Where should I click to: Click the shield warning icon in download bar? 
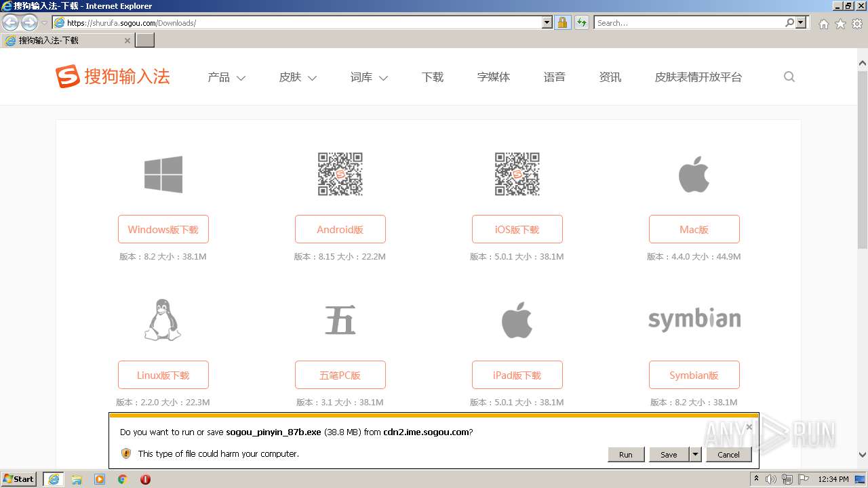click(125, 453)
